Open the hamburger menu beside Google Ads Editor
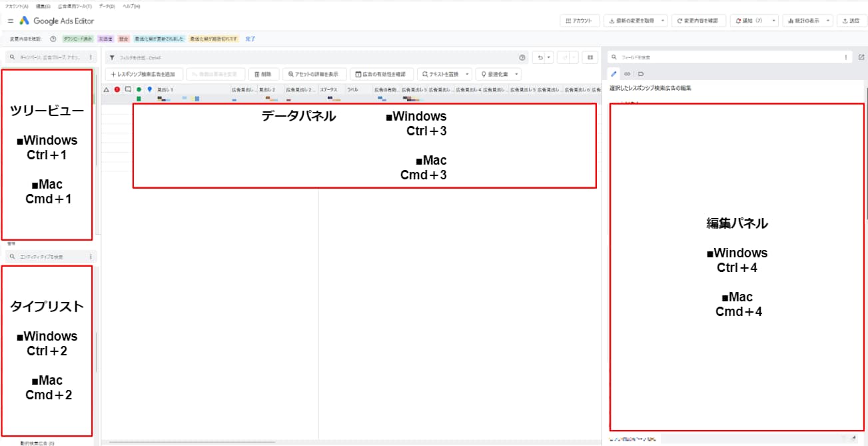The width and height of the screenshot is (868, 446). click(10, 21)
